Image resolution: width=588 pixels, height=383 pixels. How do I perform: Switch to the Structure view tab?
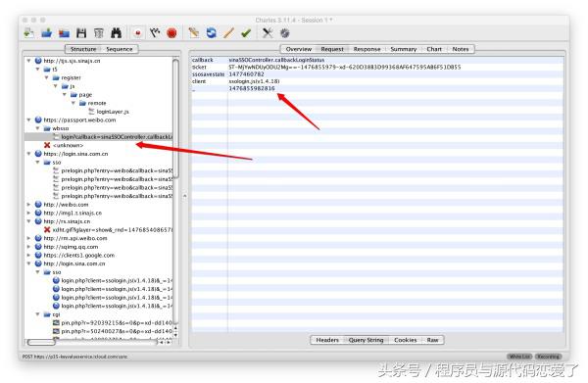click(83, 49)
